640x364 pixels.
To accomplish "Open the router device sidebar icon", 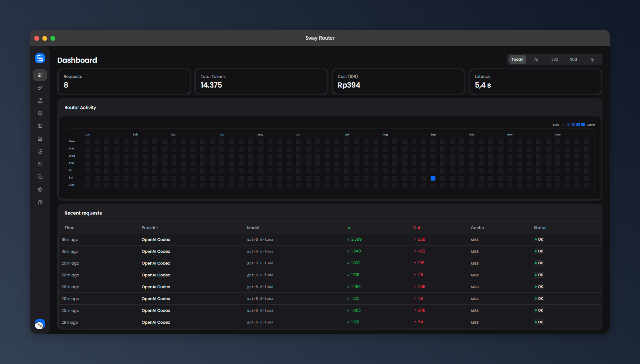I will (40, 100).
